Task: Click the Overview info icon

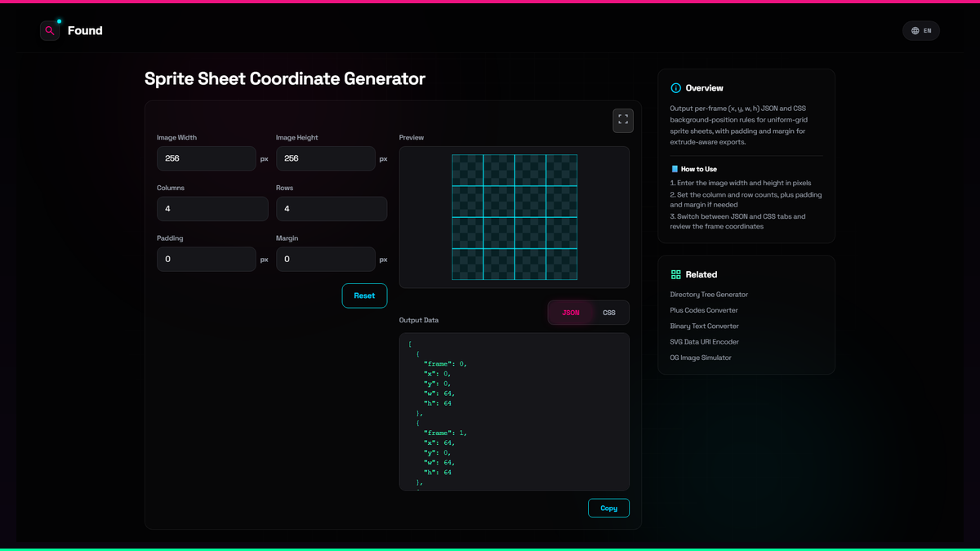Action: [675, 88]
